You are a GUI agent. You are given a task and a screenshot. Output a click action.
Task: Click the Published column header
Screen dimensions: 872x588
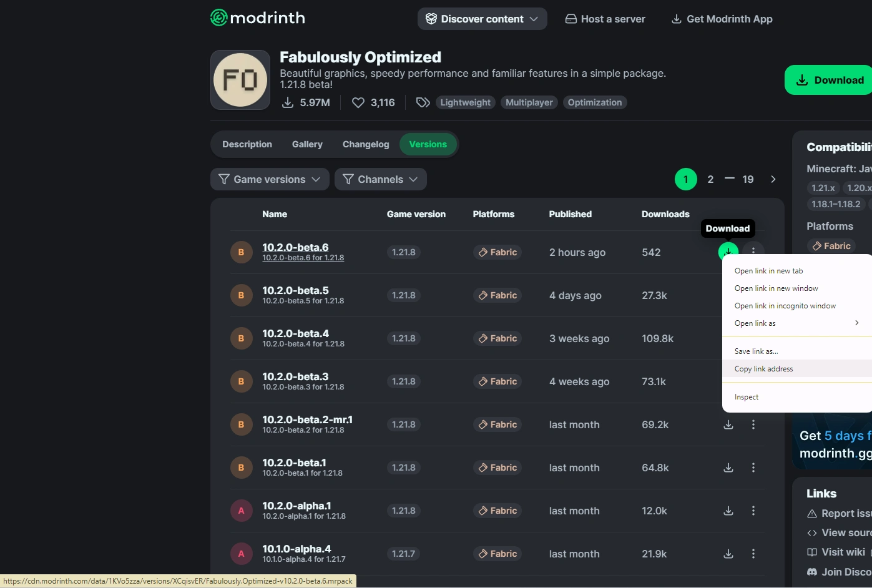pos(571,214)
